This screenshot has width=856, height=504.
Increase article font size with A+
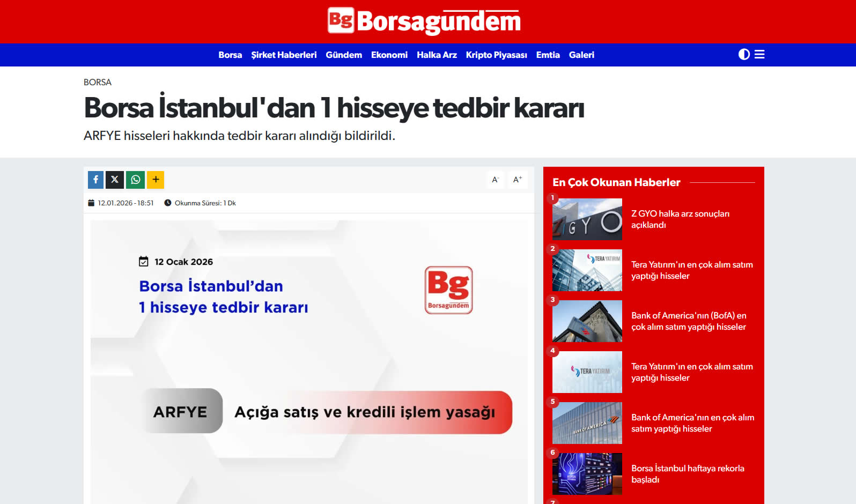517,180
